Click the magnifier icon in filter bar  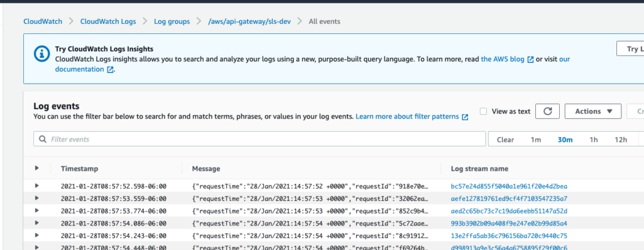pyautogui.click(x=42, y=139)
